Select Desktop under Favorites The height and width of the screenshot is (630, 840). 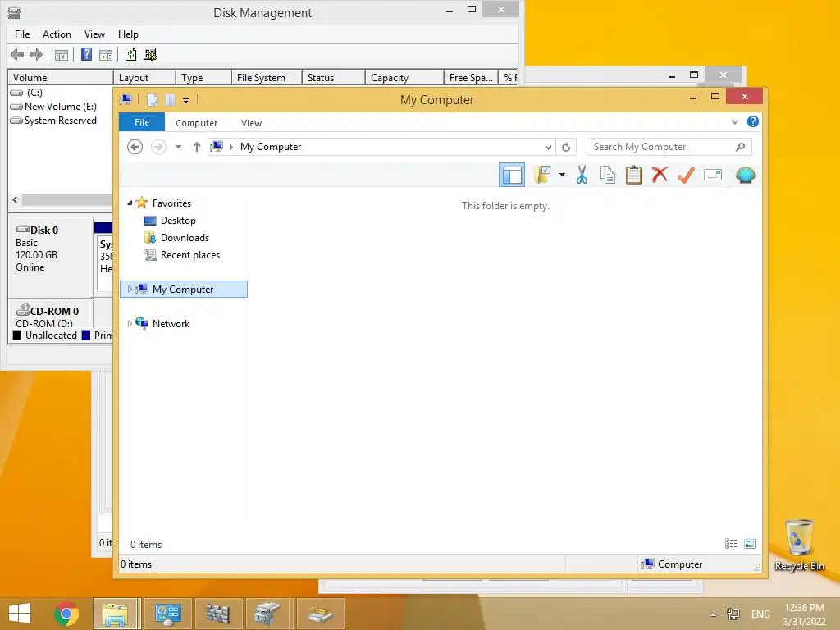tap(178, 221)
